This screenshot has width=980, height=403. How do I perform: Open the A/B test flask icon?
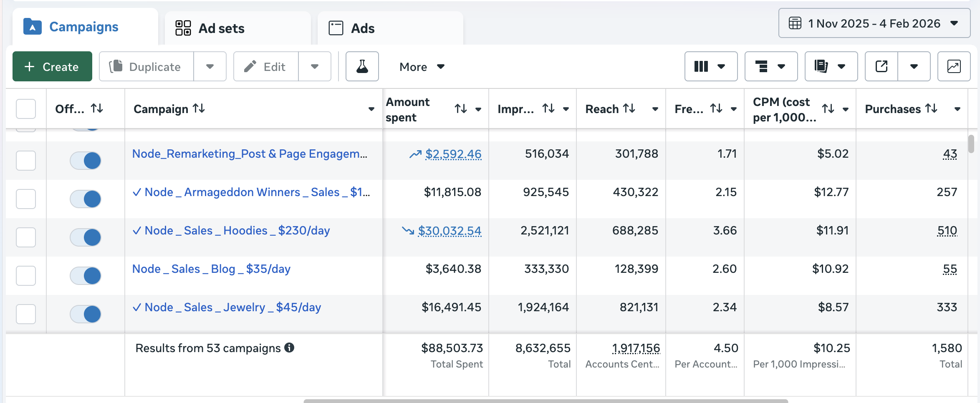coord(362,66)
